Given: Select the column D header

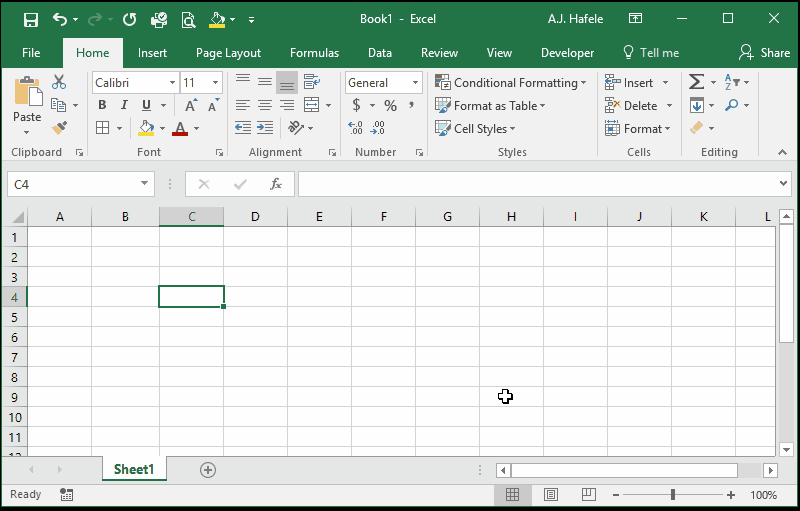Looking at the screenshot, I should pos(255,217).
